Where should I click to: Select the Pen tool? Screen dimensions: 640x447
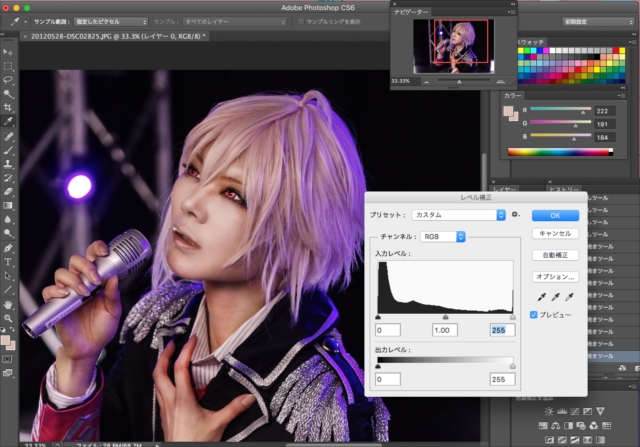pos(8,248)
